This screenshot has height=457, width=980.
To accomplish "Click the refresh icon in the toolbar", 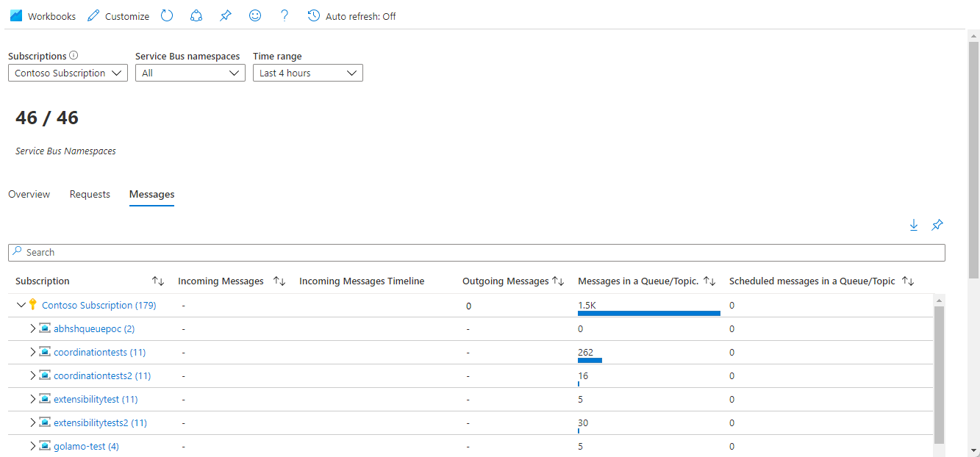I will click(167, 15).
